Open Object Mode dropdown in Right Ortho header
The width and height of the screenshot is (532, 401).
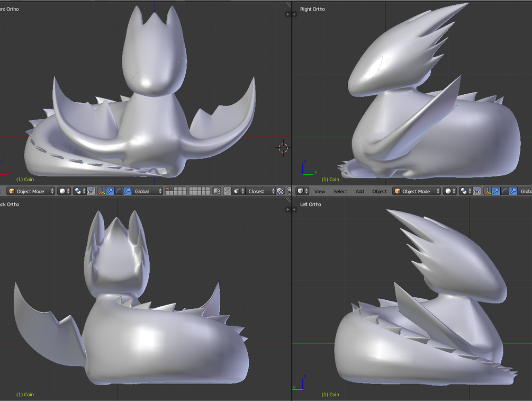(416, 191)
